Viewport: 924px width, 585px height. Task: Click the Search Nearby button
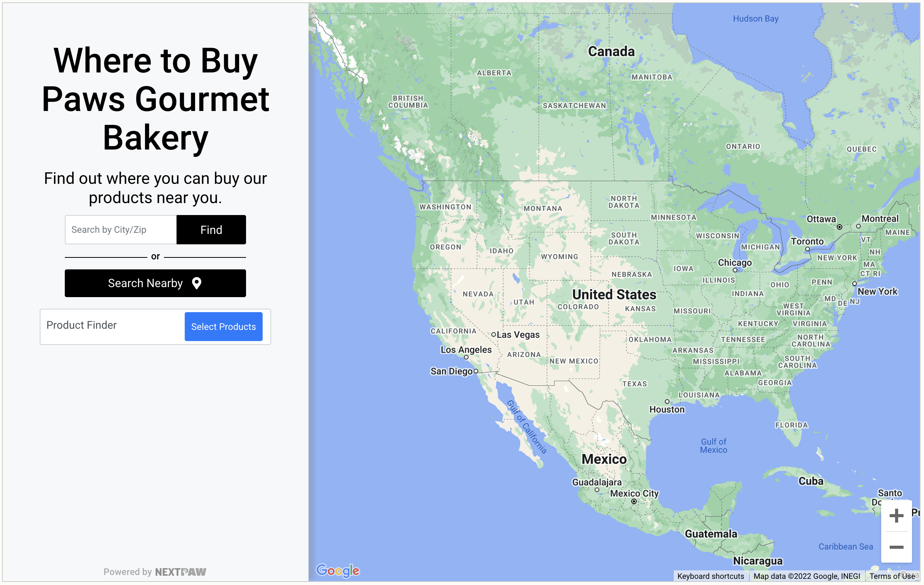point(155,283)
